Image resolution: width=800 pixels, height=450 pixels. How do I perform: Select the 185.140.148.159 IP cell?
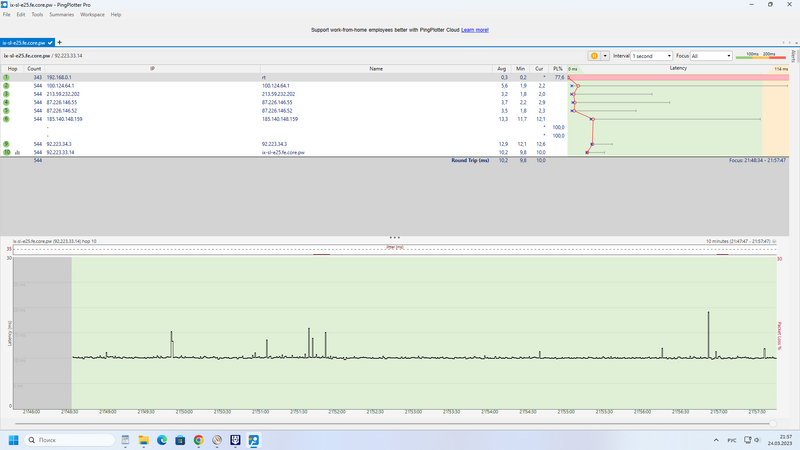[x=64, y=119]
